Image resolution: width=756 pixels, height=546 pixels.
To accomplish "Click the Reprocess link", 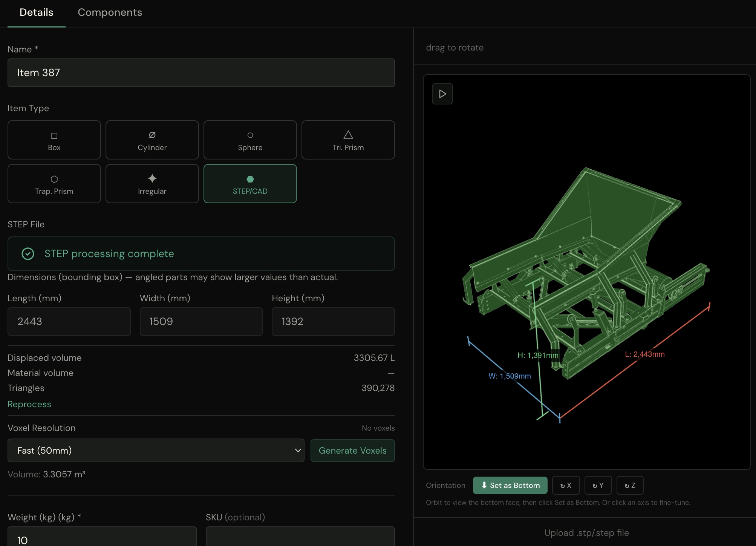I will (x=29, y=404).
